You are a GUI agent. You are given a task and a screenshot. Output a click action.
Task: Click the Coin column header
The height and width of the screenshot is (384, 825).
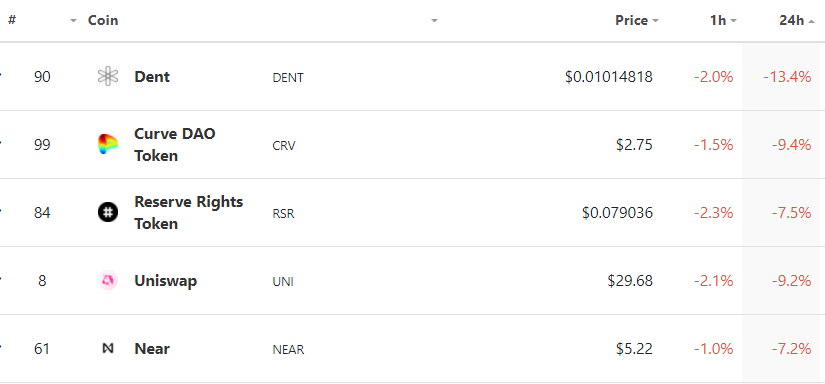[x=103, y=21]
